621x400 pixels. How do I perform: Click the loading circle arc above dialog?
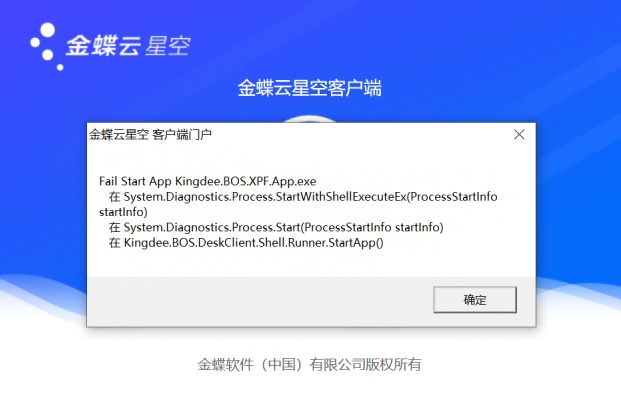click(310, 119)
